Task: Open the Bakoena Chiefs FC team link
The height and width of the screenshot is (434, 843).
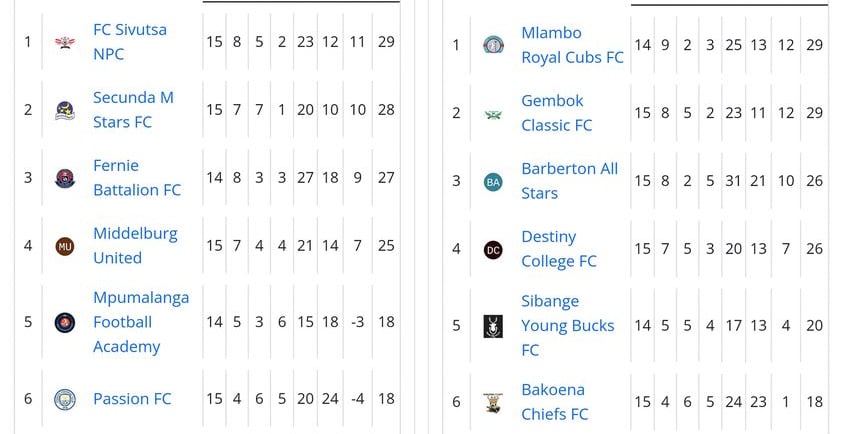Action: click(555, 402)
